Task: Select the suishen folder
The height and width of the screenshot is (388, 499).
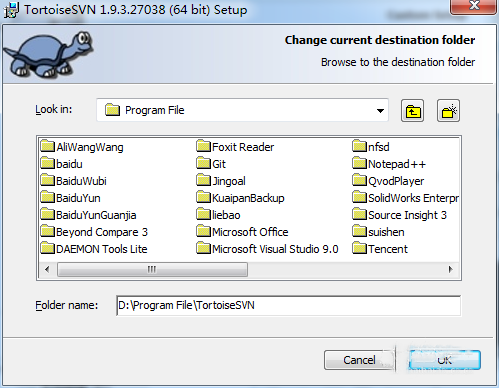Action: pyautogui.click(x=379, y=232)
